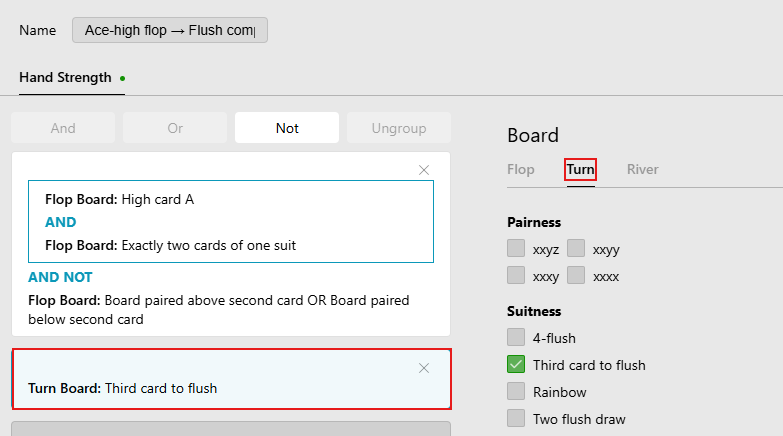Remove the flop board condition group
The width and height of the screenshot is (783, 436).
(x=423, y=170)
